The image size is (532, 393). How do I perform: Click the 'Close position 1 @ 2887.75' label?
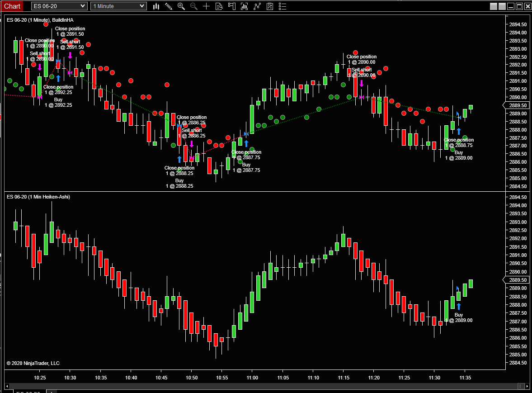pos(246,155)
